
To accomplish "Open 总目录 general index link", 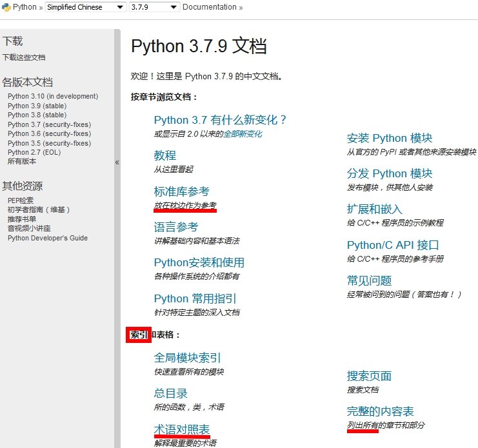I will pos(170,393).
